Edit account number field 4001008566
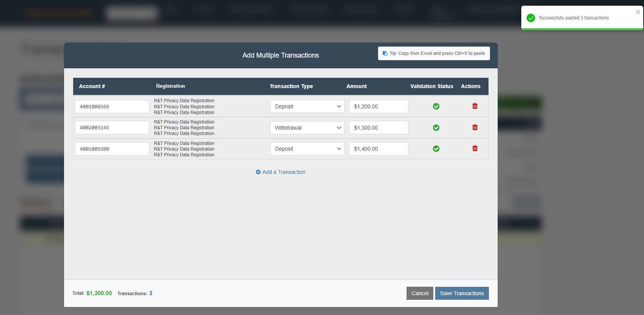Image resolution: width=644 pixels, height=315 pixels. [x=112, y=106]
